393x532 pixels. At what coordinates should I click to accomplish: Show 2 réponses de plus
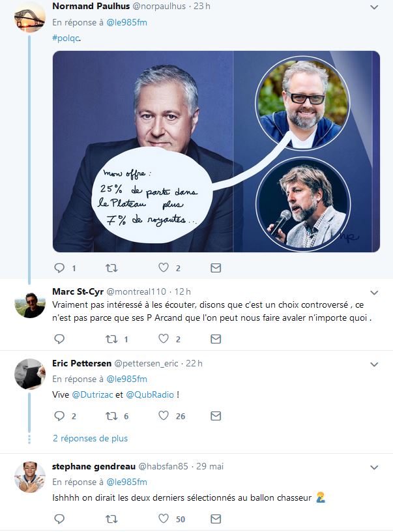pos(90,438)
